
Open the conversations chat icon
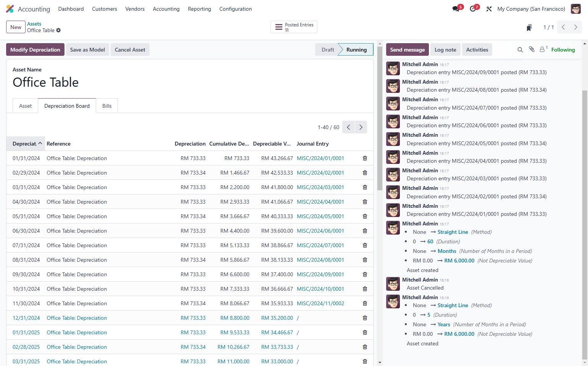coord(456,9)
